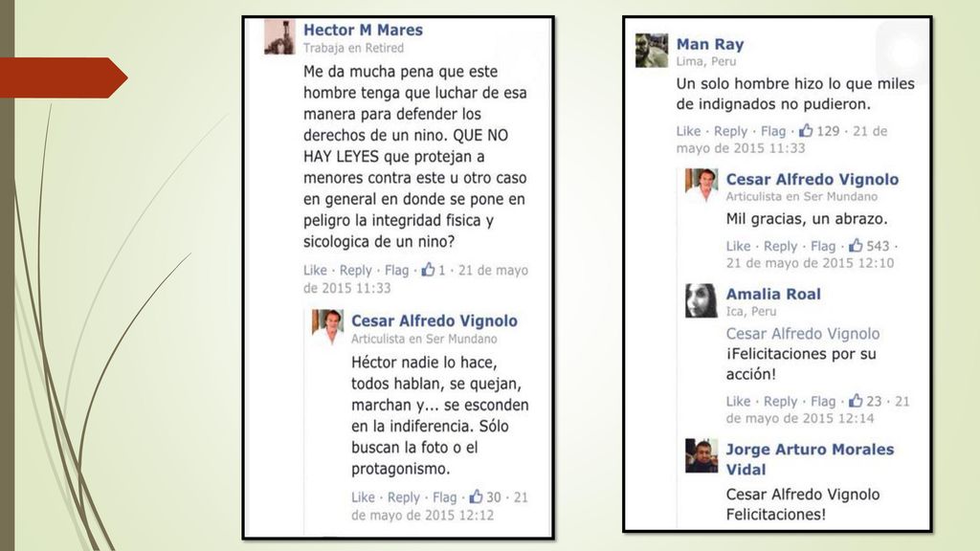The height and width of the screenshot is (551, 980).
Task: Reply to Man Ray's comment
Action: [730, 131]
